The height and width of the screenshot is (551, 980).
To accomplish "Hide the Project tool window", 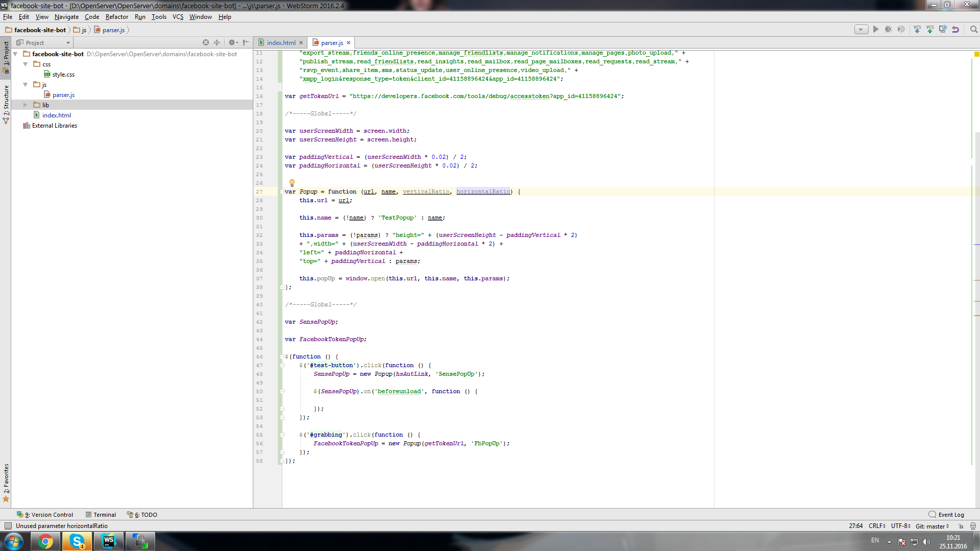I will (x=246, y=43).
